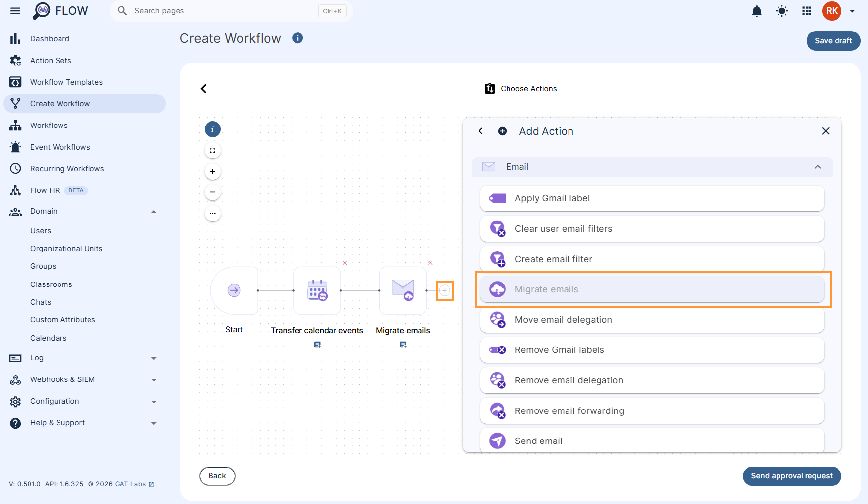
Task: Select the Transfer calendar events node
Action: pos(317,290)
